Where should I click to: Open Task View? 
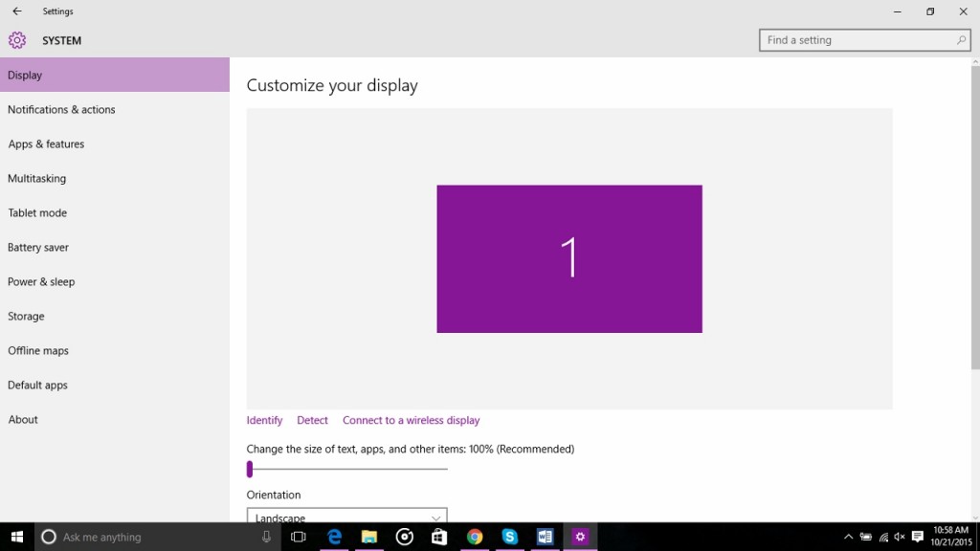click(298, 537)
